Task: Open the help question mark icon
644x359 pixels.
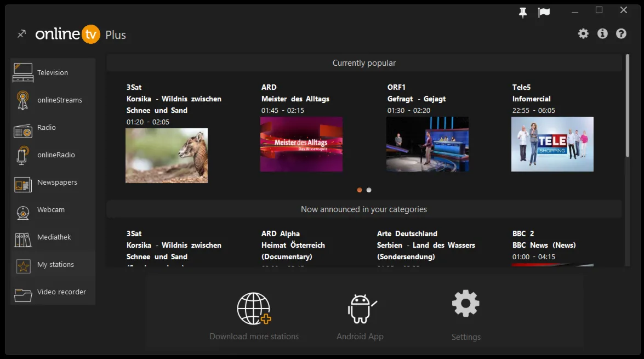Action: click(621, 33)
